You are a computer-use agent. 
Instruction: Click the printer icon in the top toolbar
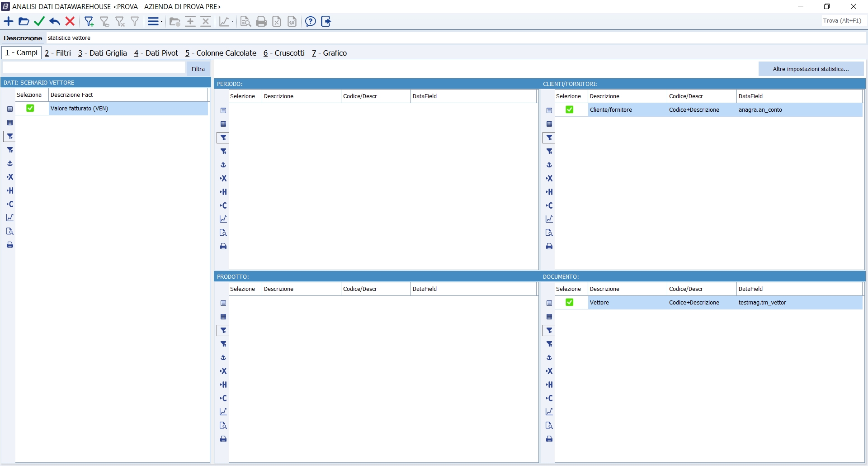[x=261, y=21]
